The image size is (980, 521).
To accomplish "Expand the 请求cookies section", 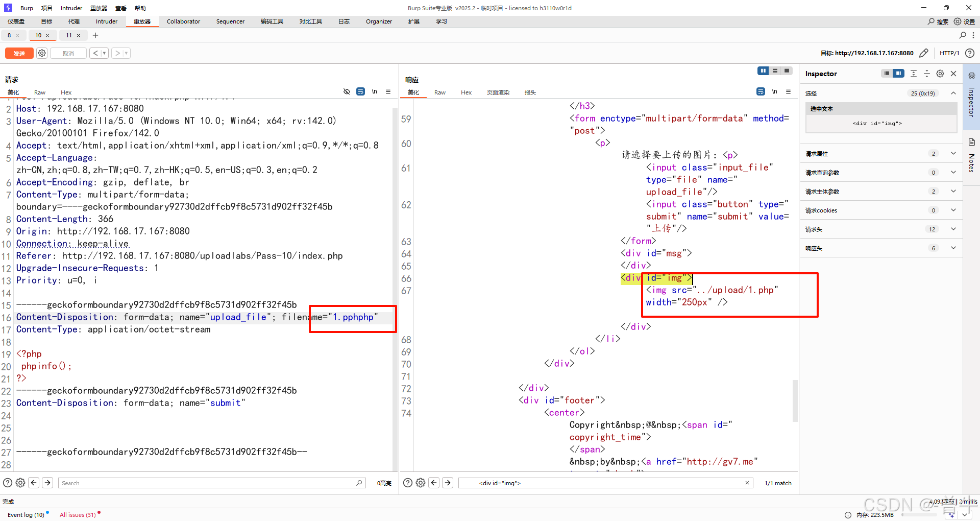I will pyautogui.click(x=953, y=210).
